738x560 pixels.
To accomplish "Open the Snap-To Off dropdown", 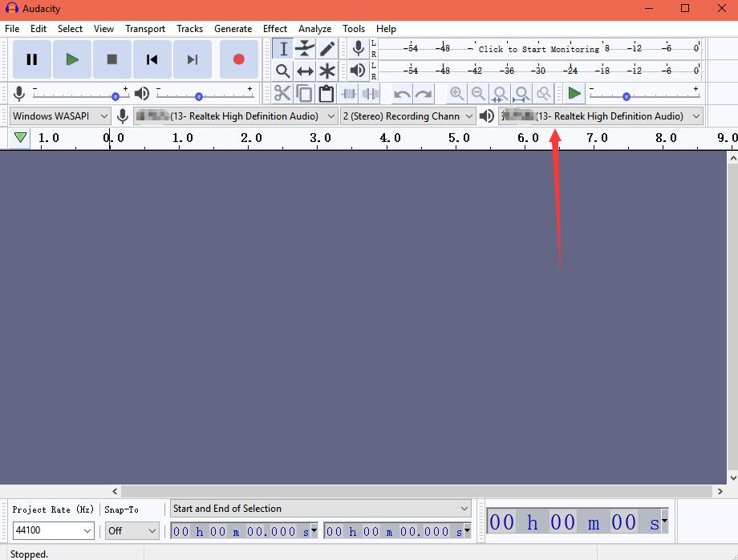I will [132, 530].
